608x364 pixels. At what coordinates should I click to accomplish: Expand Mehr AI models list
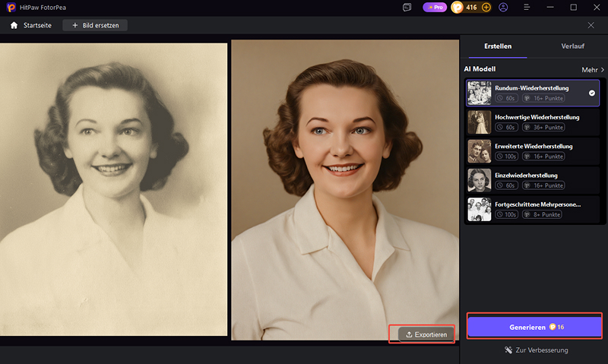(593, 70)
